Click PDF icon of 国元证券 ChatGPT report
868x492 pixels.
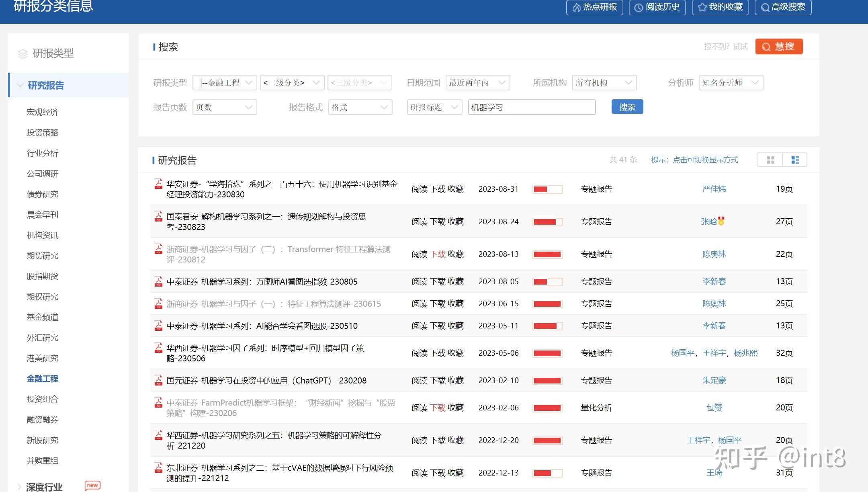point(158,380)
